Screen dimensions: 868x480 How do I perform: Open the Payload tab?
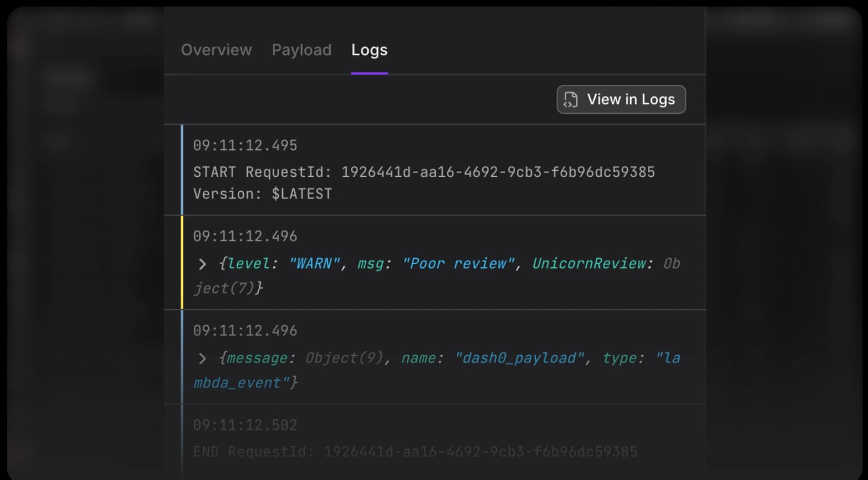tap(301, 50)
